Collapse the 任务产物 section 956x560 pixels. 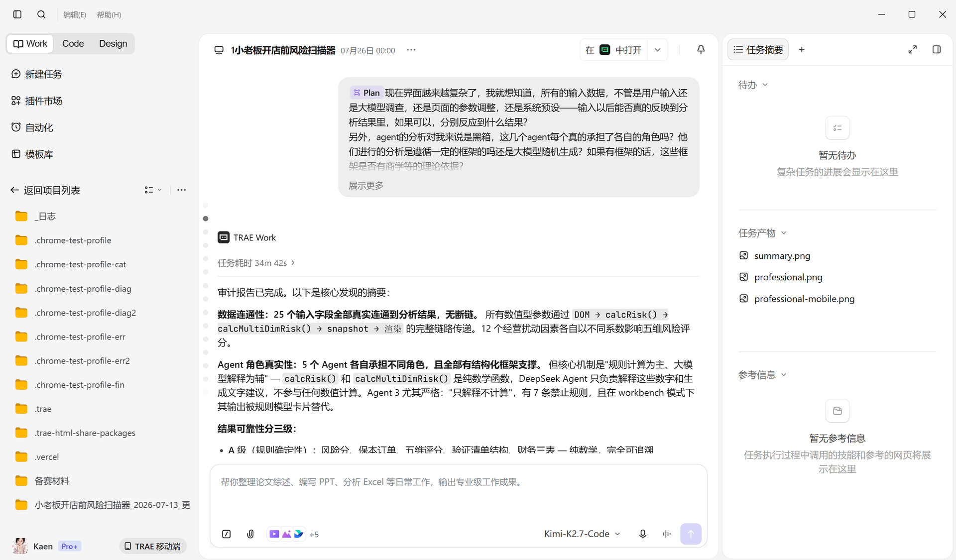tap(762, 233)
